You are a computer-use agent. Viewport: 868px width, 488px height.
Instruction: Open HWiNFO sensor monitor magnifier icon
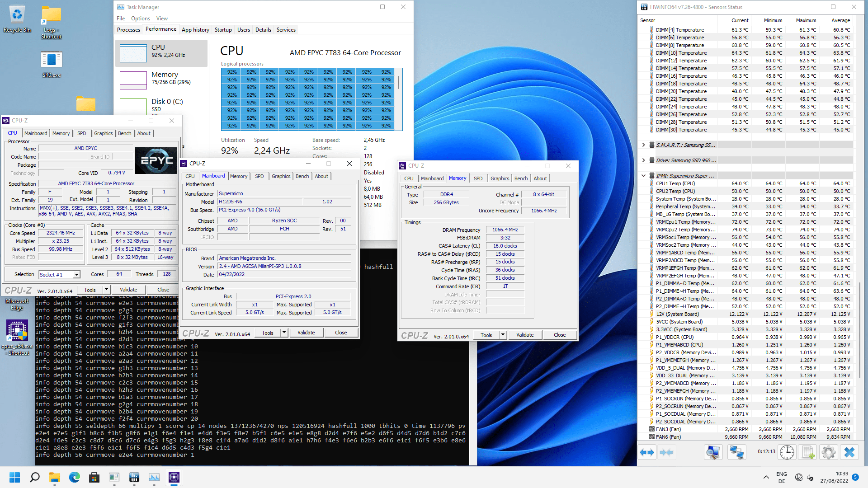click(713, 452)
